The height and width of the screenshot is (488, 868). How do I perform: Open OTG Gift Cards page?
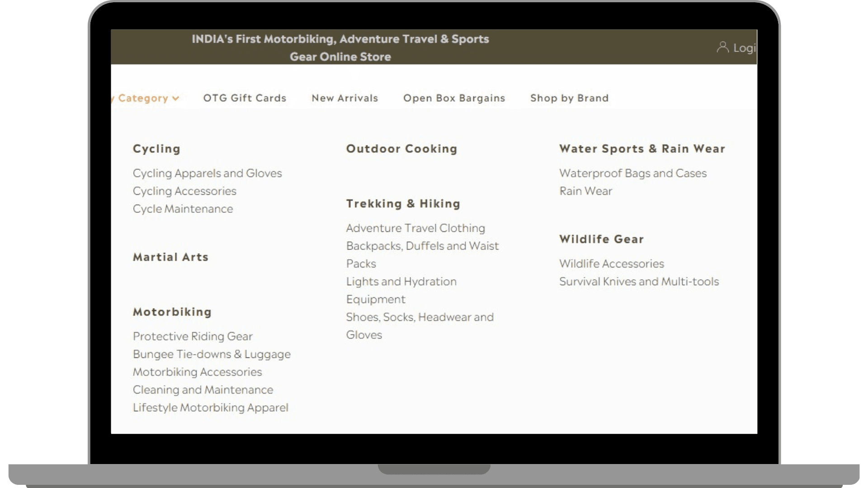(245, 98)
